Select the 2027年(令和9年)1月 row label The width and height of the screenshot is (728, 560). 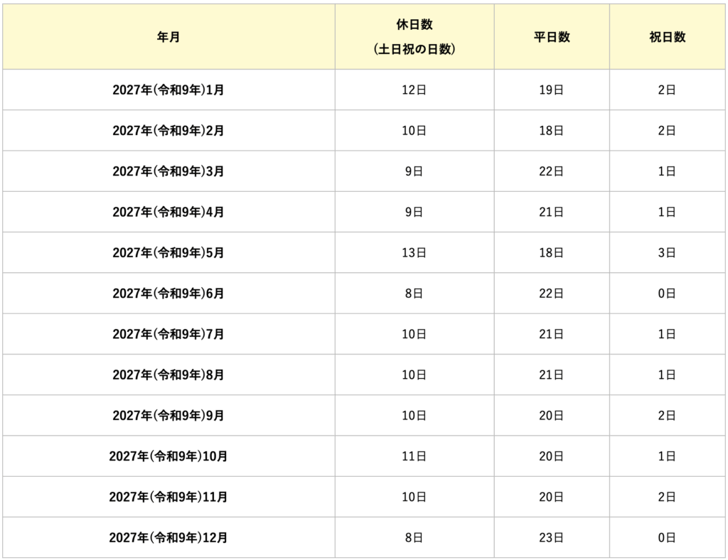coord(168,90)
